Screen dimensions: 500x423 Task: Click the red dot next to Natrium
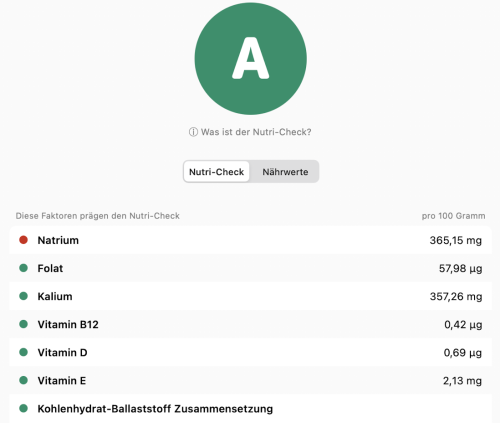(23, 240)
